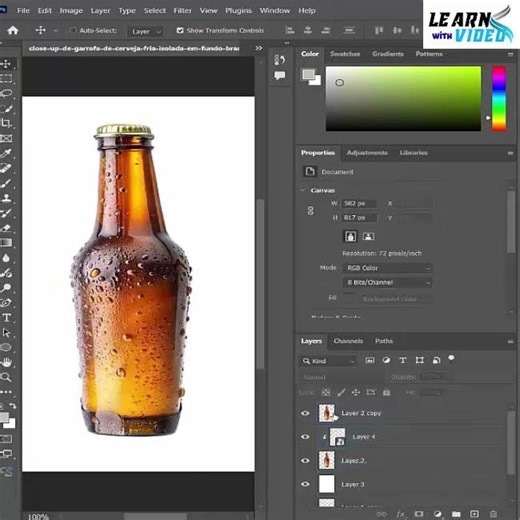The height and width of the screenshot is (520, 520).
Task: Select the Eraser tool
Action: coord(6,228)
